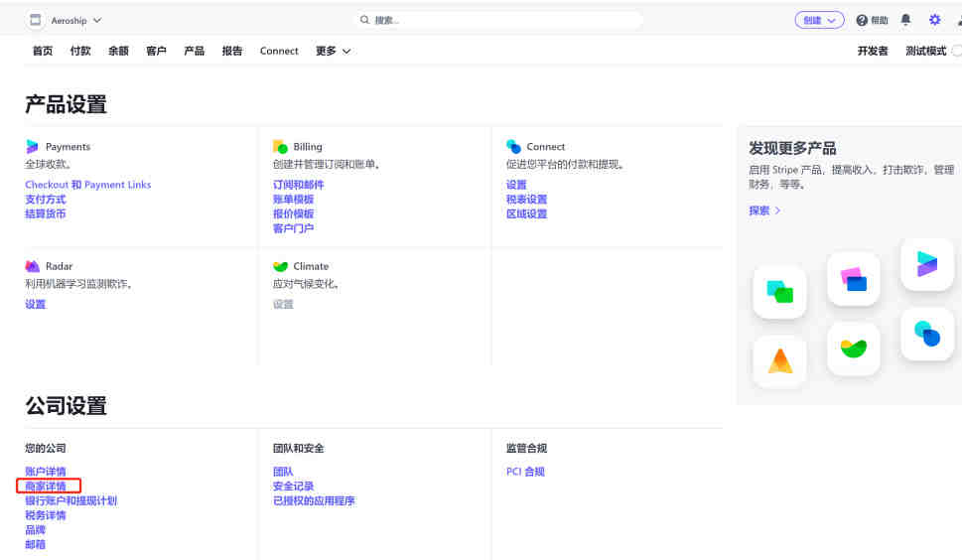Image resolution: width=962 pixels, height=560 pixels.
Task: Toggle the 测试模式 switch
Action: point(956,51)
